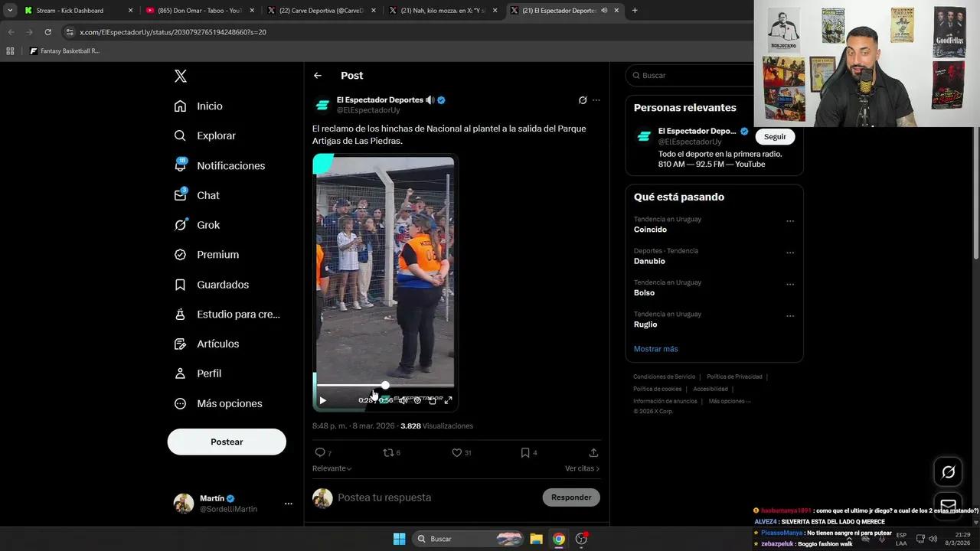Open more options for Danubio trend

pos(790,253)
